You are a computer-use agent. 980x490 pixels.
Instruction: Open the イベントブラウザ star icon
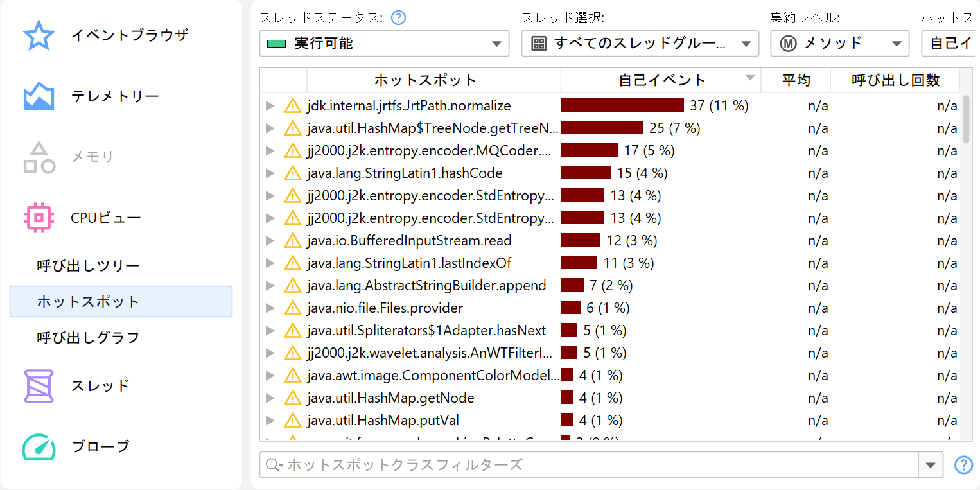click(39, 35)
